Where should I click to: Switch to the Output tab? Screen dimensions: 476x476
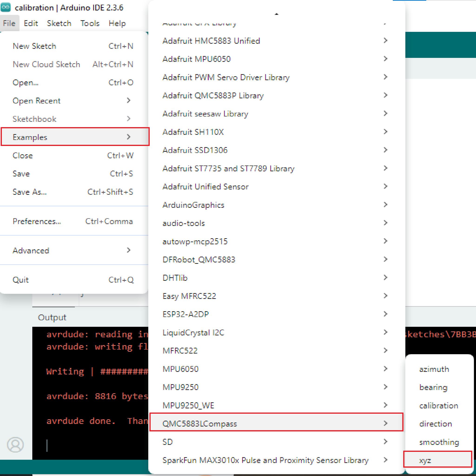(x=52, y=317)
